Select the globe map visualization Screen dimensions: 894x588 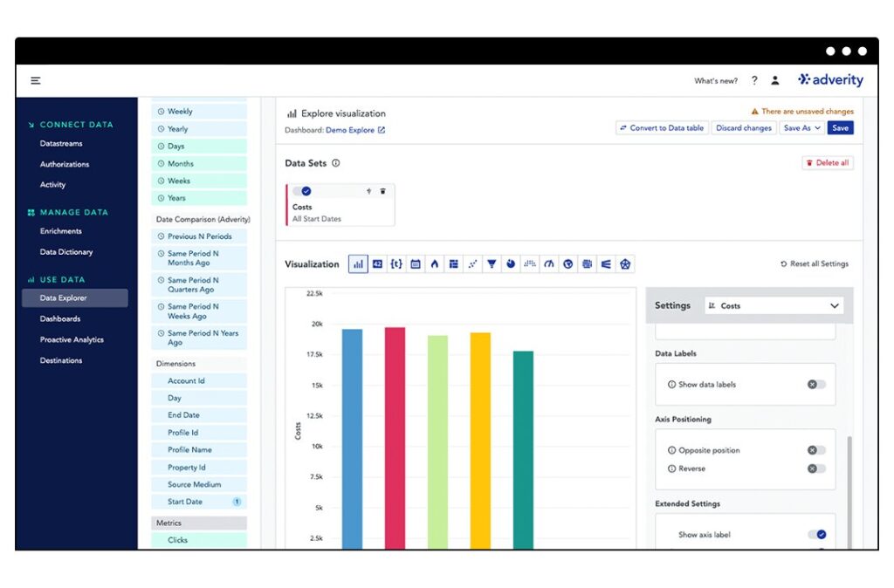click(x=567, y=263)
